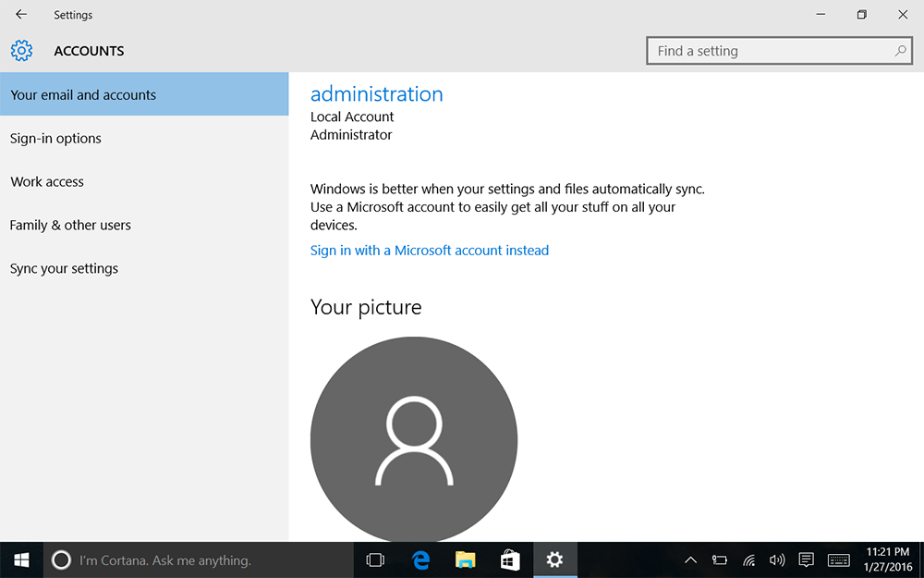Image resolution: width=924 pixels, height=578 pixels.
Task: Open the touch keyboard tray icon
Action: point(839,560)
